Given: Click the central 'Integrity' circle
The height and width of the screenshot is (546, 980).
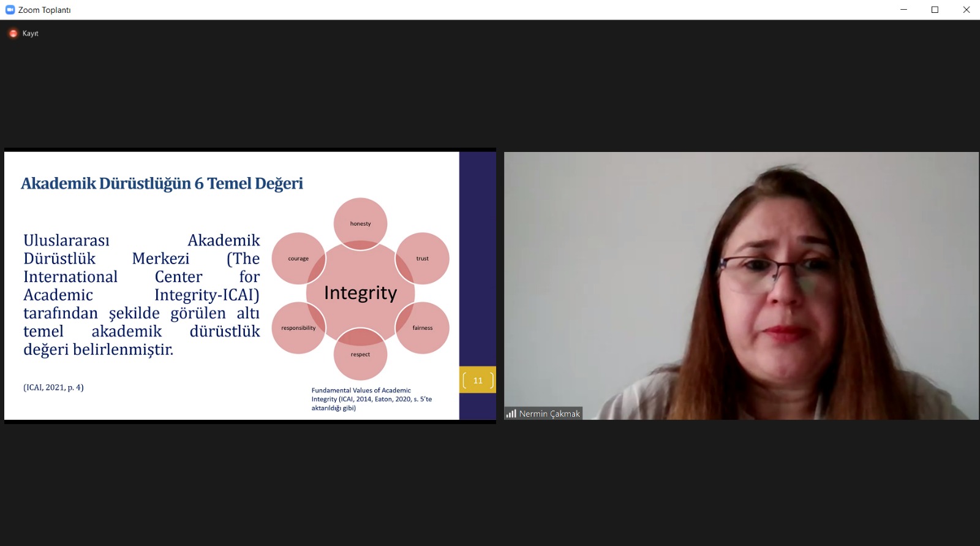Looking at the screenshot, I should point(360,293).
